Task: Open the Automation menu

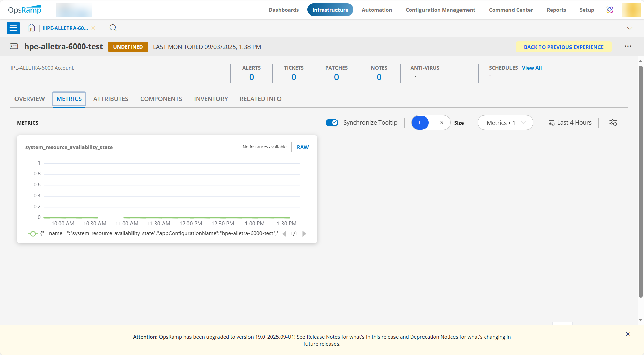Action: click(377, 10)
